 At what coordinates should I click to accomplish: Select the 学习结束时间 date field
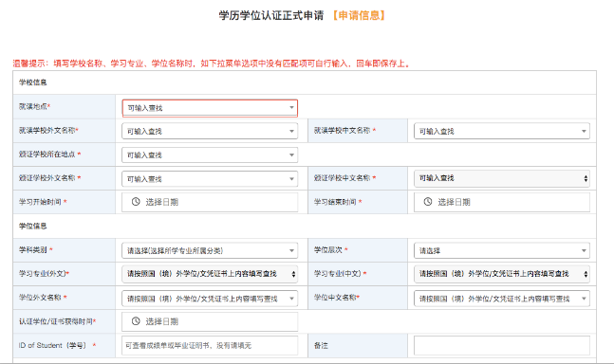pos(502,202)
